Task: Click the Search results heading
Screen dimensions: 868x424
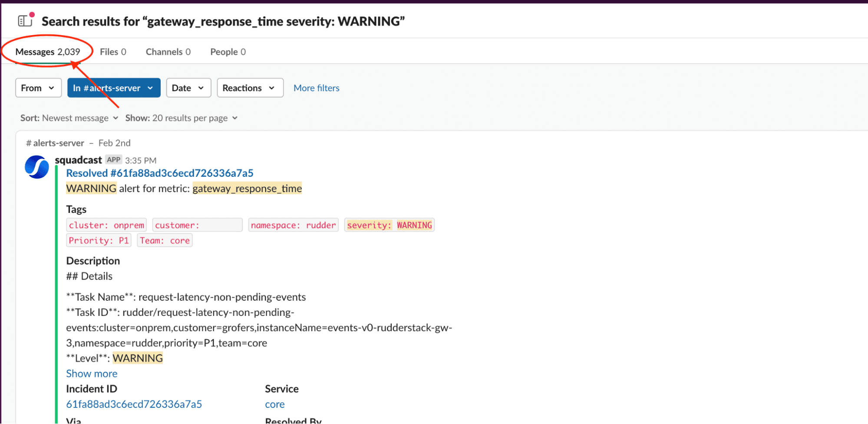Action: 223,21
